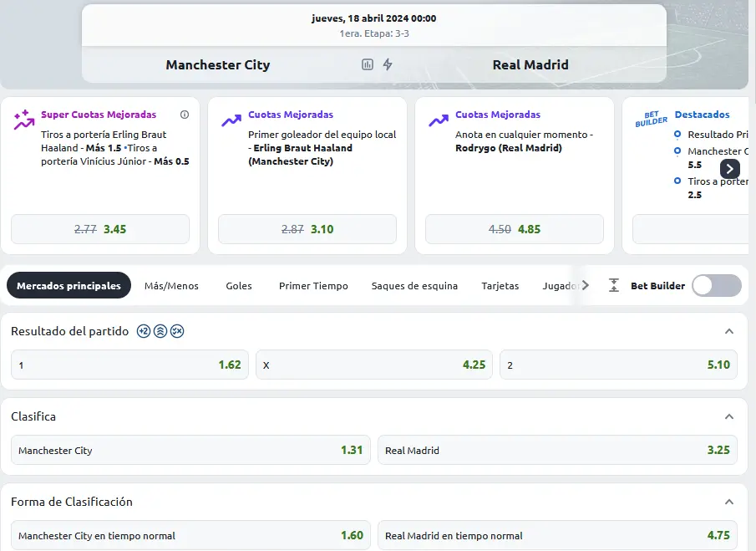The image size is (756, 551).
Task: Click the check-and-cross badge by Resultado del partido
Action: (177, 331)
